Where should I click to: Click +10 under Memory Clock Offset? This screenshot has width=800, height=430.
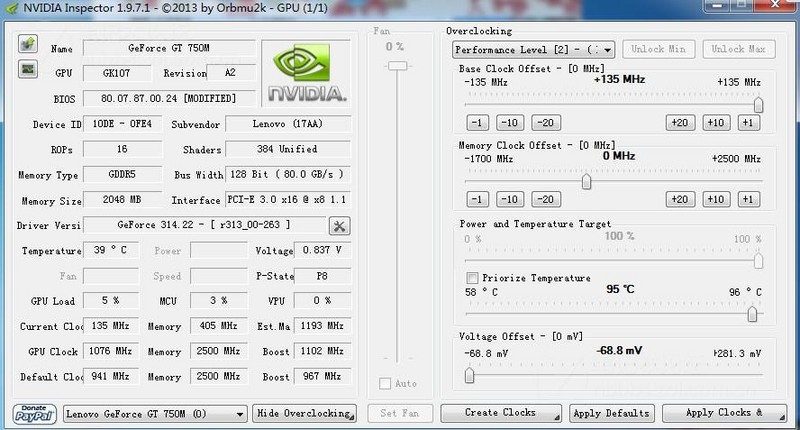click(x=716, y=199)
